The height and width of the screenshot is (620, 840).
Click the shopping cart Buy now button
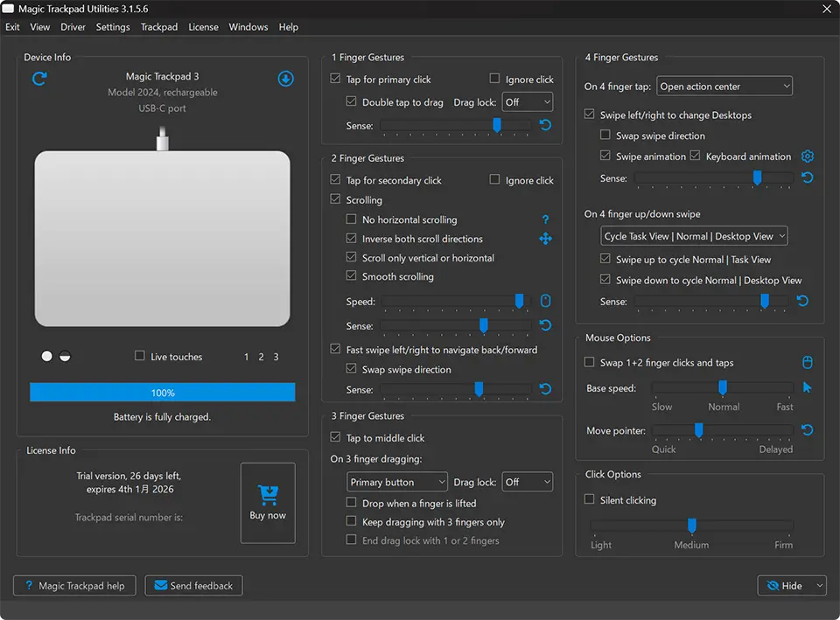click(268, 503)
